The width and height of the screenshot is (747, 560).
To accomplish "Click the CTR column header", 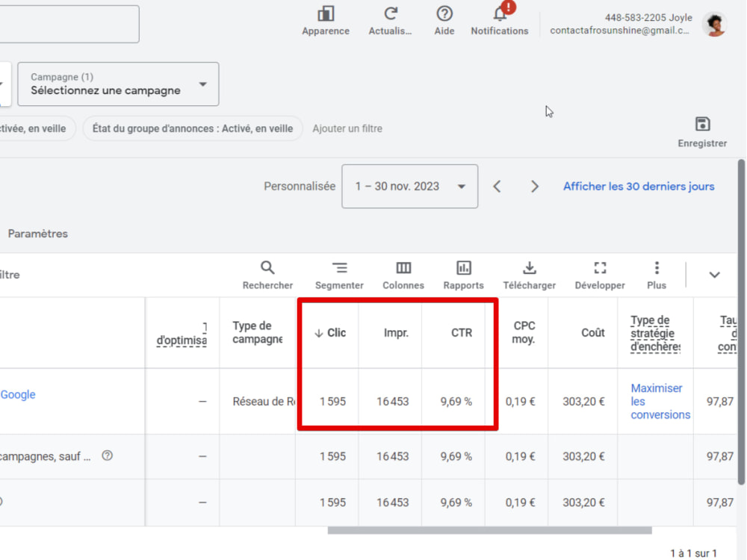I will [x=461, y=333].
